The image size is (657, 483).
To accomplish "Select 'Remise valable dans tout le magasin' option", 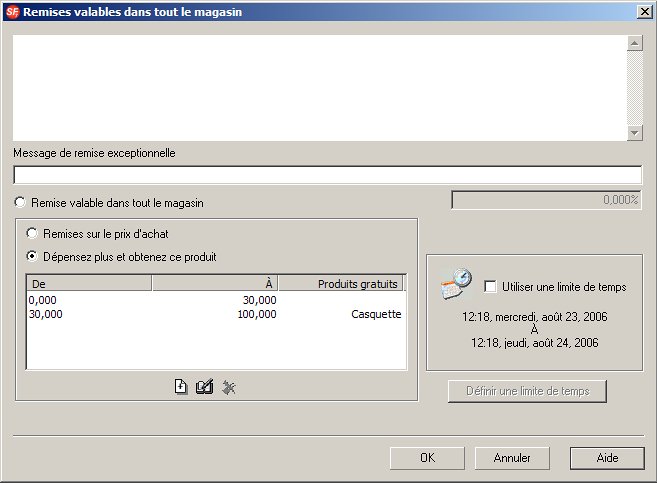I will [x=21, y=203].
